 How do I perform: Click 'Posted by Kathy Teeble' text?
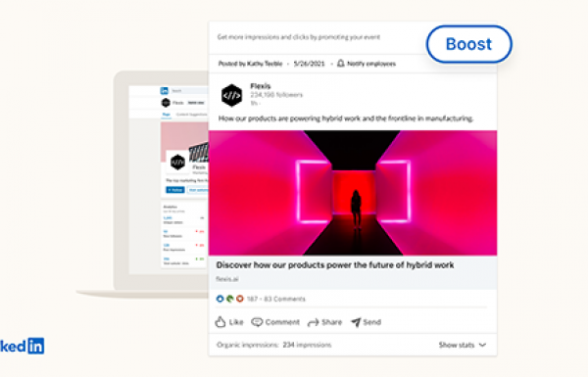[x=250, y=64]
